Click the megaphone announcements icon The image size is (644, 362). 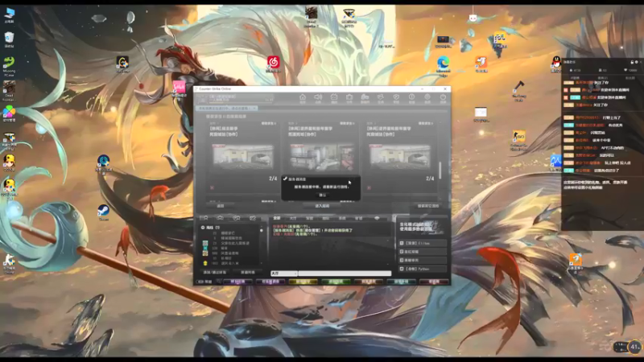click(x=318, y=97)
